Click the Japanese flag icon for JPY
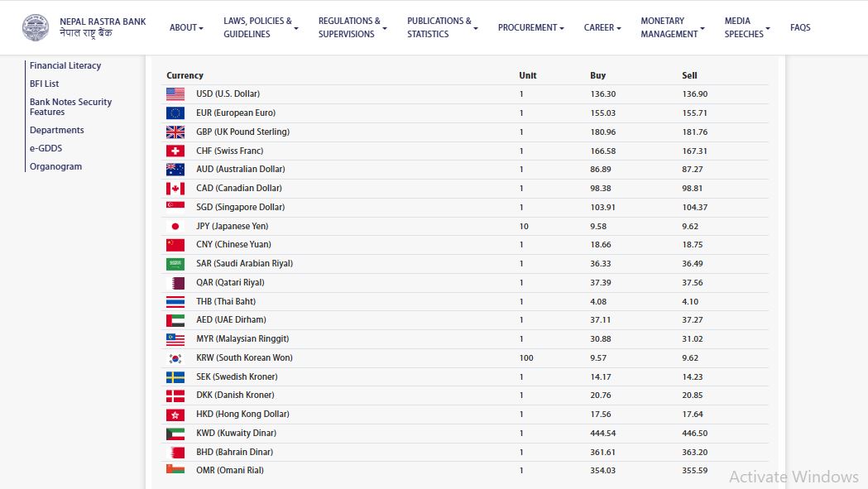868x489 pixels. point(175,226)
